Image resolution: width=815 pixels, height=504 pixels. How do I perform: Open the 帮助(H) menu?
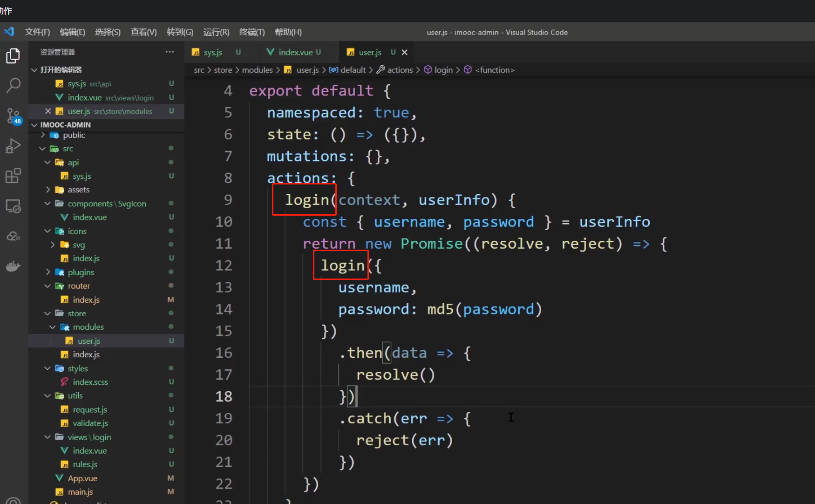(288, 32)
